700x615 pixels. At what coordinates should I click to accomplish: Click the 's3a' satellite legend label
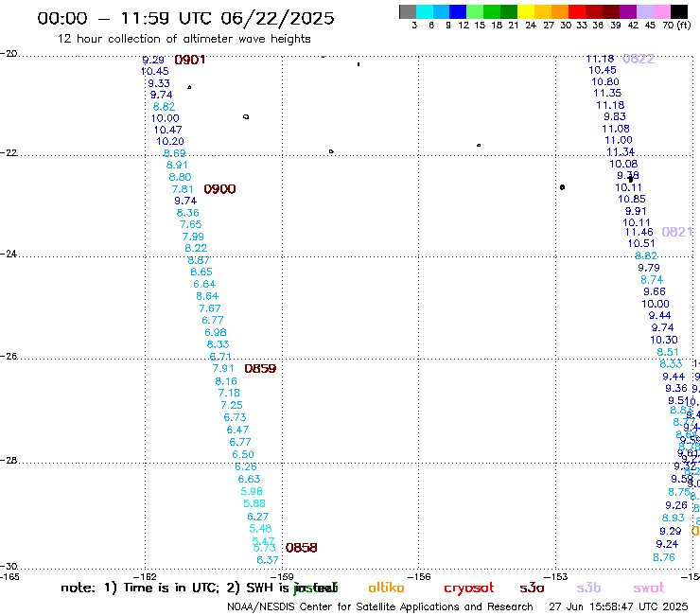pos(532,588)
